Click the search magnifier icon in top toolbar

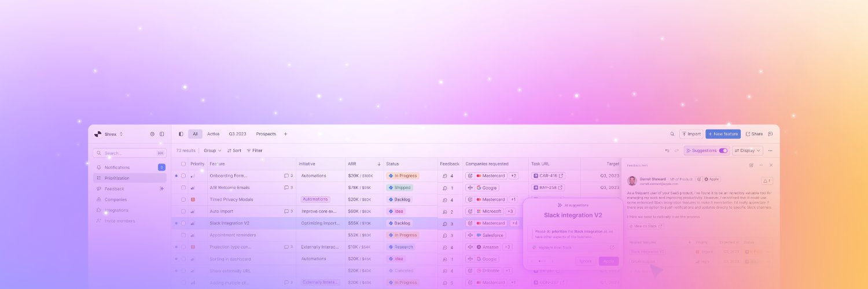tap(672, 134)
